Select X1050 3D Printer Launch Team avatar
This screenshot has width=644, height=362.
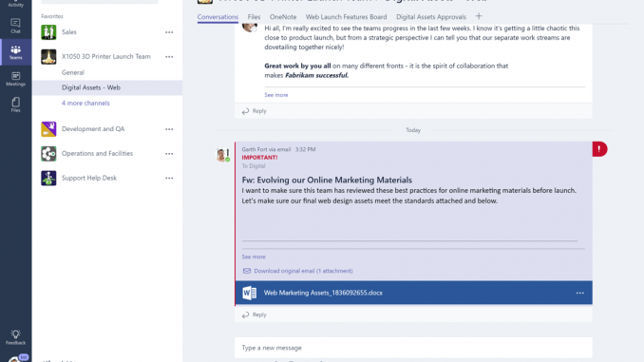(48, 57)
